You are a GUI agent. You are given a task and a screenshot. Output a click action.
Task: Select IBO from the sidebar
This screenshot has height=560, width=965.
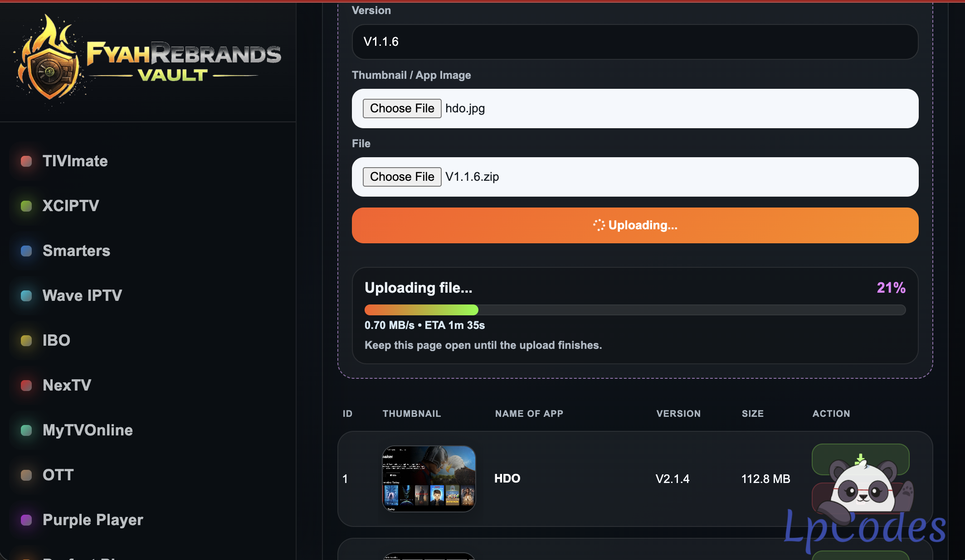pyautogui.click(x=56, y=341)
